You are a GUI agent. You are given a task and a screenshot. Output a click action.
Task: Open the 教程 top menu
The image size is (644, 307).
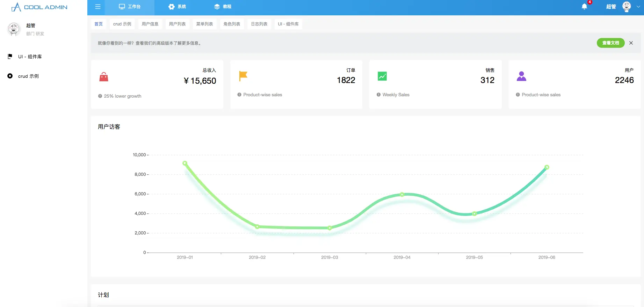[223, 7]
